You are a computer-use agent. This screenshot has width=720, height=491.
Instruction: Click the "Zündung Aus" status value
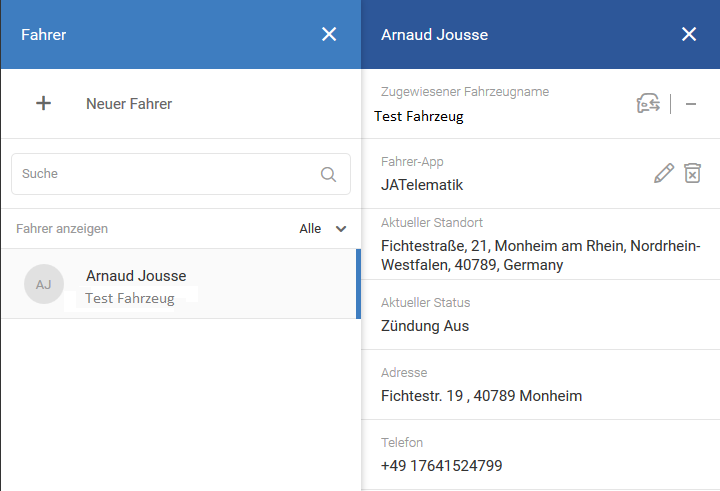point(425,326)
